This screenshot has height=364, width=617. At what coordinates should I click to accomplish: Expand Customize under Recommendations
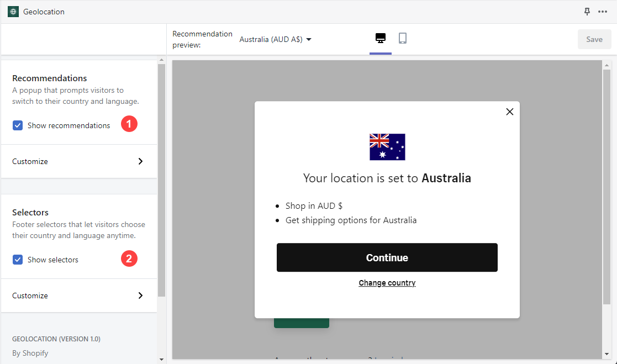tap(78, 161)
